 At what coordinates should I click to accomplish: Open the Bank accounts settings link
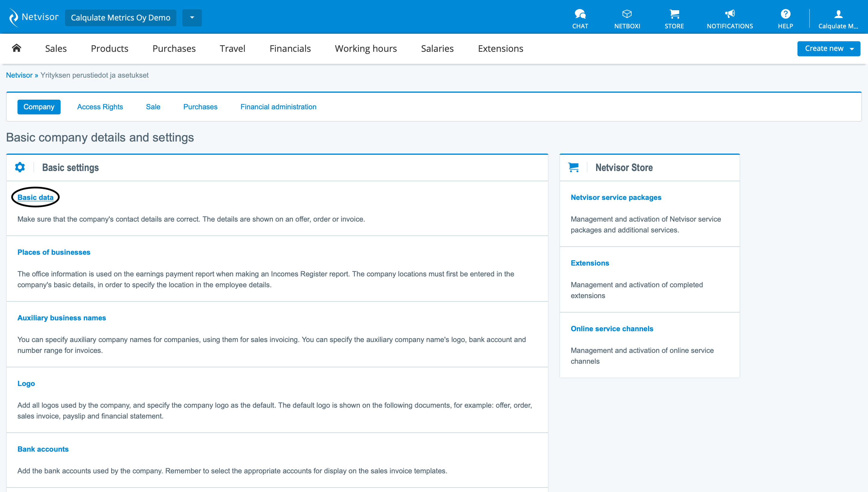[x=43, y=449]
